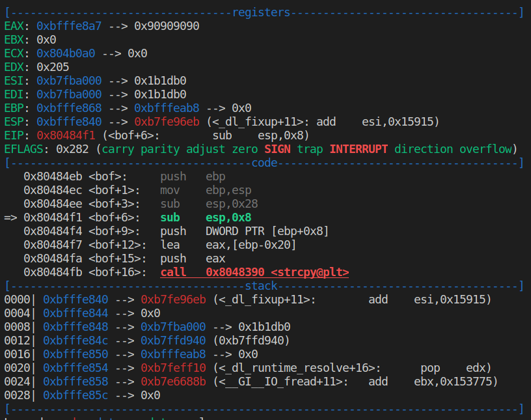The width and height of the screenshot is (531, 420).
Task: Click the EFLAGS value 0x282
Action: point(72,149)
